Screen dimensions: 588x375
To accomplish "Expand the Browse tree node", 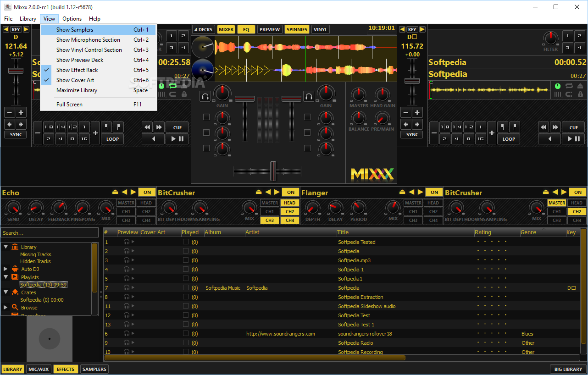I will click(x=6, y=308).
